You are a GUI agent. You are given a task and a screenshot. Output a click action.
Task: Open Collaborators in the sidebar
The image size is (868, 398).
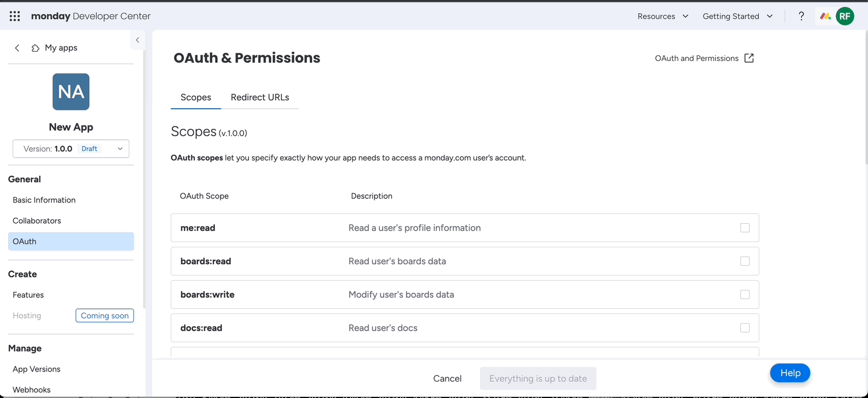point(37,221)
